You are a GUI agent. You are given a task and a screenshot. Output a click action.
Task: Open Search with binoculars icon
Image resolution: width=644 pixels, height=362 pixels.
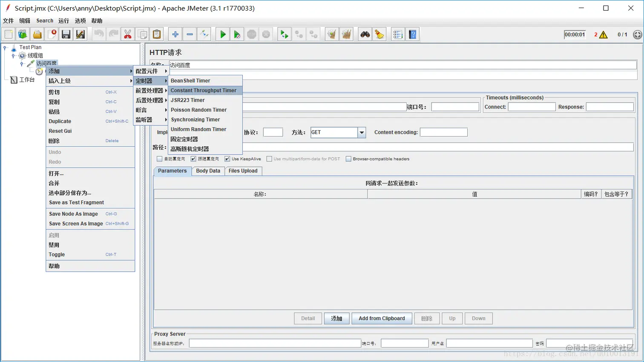(365, 34)
